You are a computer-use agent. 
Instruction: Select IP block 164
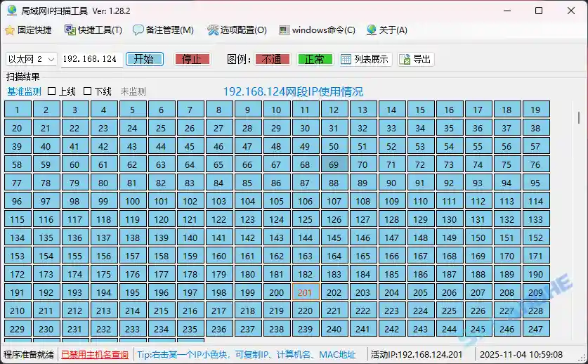(334, 256)
